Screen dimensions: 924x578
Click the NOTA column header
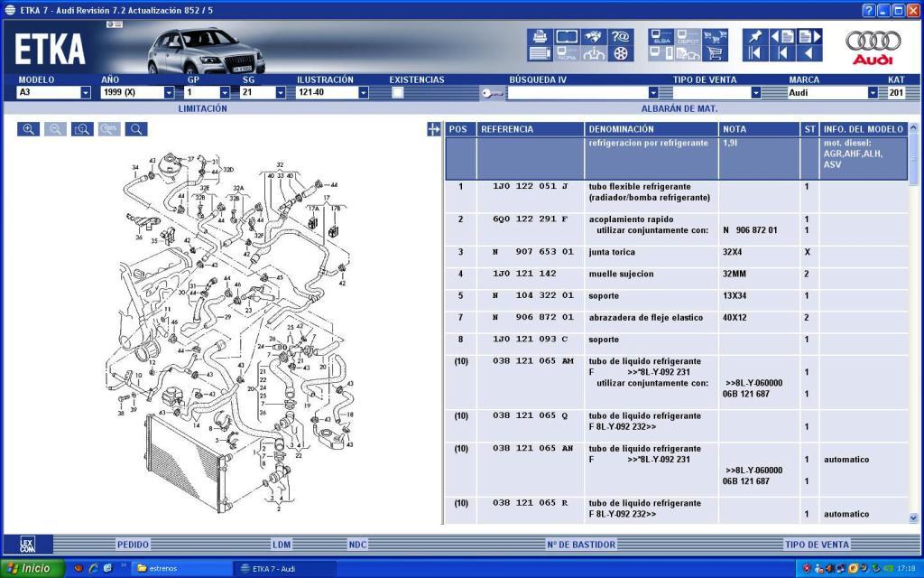point(759,129)
